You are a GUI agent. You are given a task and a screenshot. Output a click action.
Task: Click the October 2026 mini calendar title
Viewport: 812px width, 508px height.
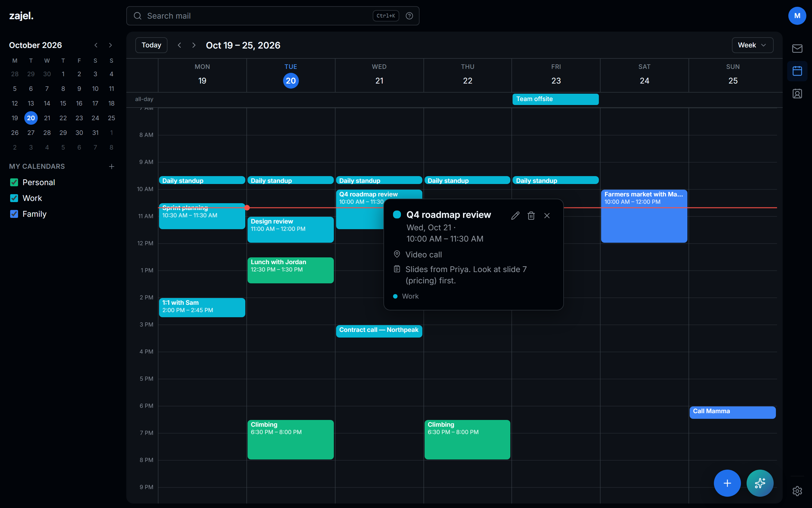[35, 45]
